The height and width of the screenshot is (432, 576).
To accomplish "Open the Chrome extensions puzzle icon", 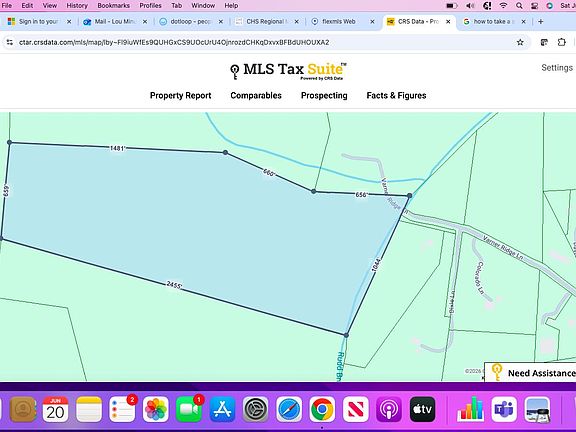I will [x=561, y=42].
